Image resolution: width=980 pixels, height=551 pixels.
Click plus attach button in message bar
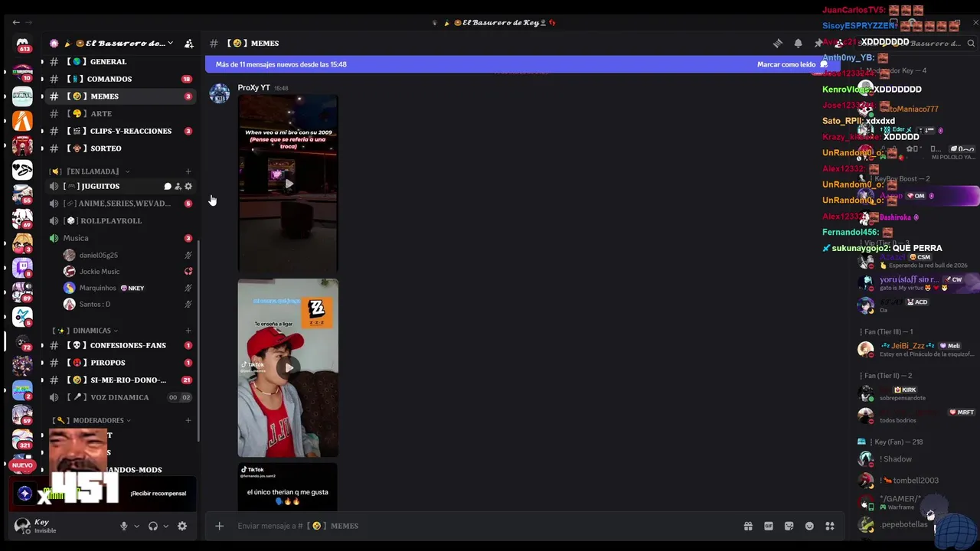coord(219,526)
